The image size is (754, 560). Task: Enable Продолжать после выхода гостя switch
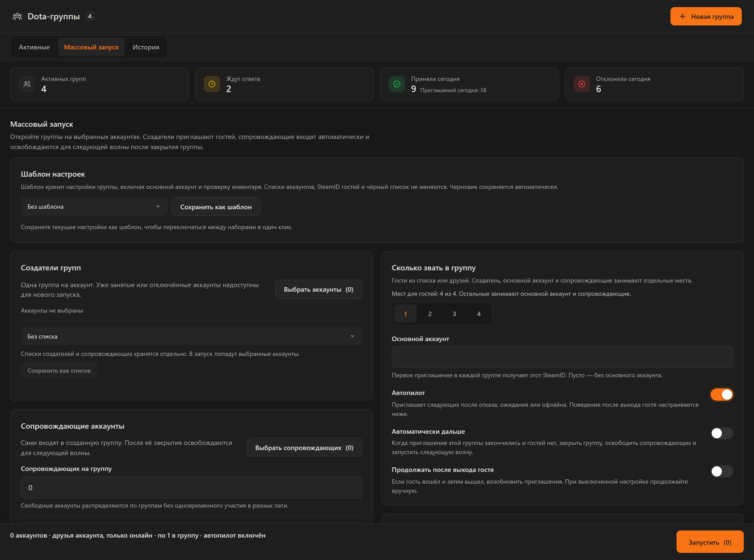(x=722, y=471)
